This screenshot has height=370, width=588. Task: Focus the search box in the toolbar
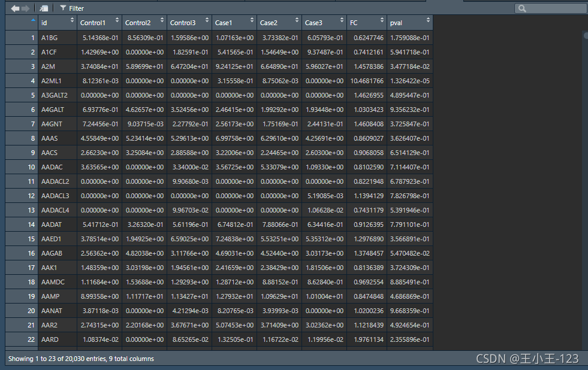[x=551, y=8]
